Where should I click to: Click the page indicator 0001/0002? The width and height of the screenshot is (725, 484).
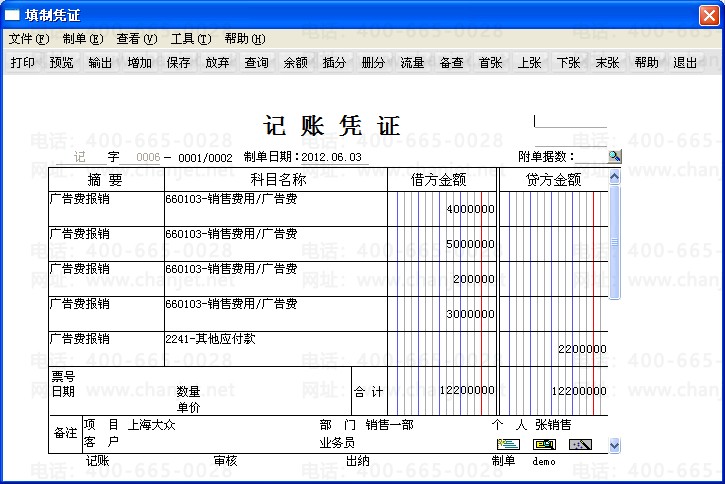pyautogui.click(x=205, y=158)
